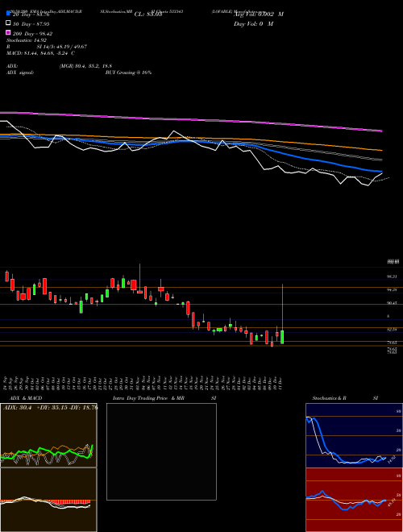403x532 pixels.
Task: Click the thick blue 20-day EMA line's right end
Action: [380, 172]
